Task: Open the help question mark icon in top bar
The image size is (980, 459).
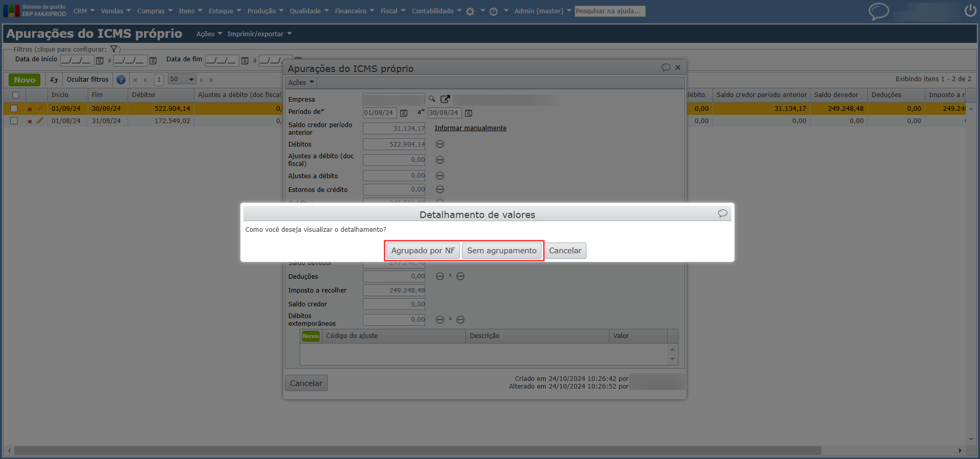Action: click(x=494, y=11)
